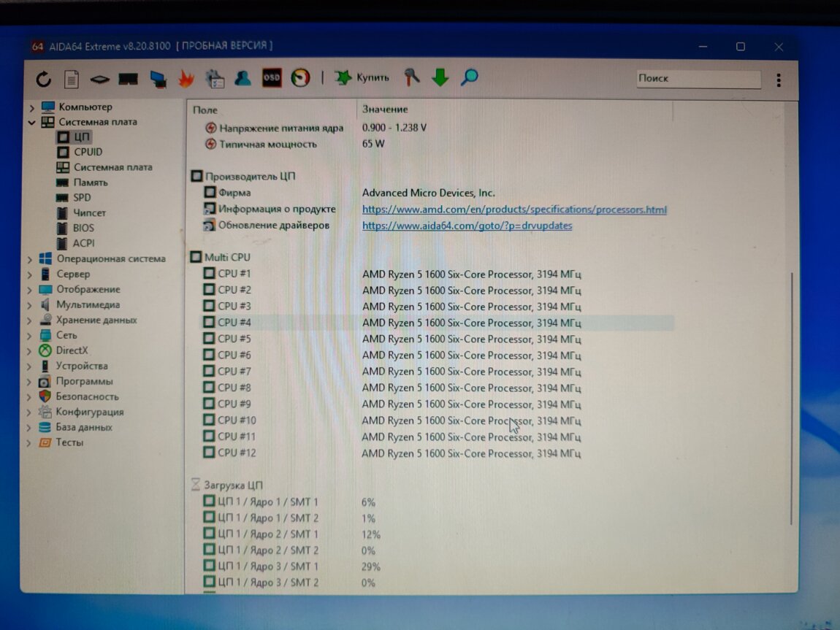Launch the system stability test flame icon
Image resolution: width=840 pixels, height=630 pixels.
(x=187, y=78)
